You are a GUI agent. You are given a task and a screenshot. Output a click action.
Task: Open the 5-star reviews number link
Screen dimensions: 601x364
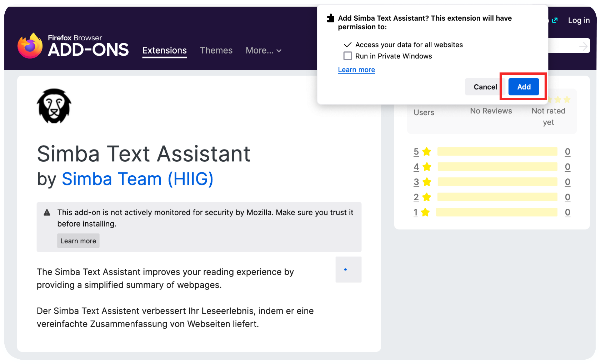click(416, 152)
